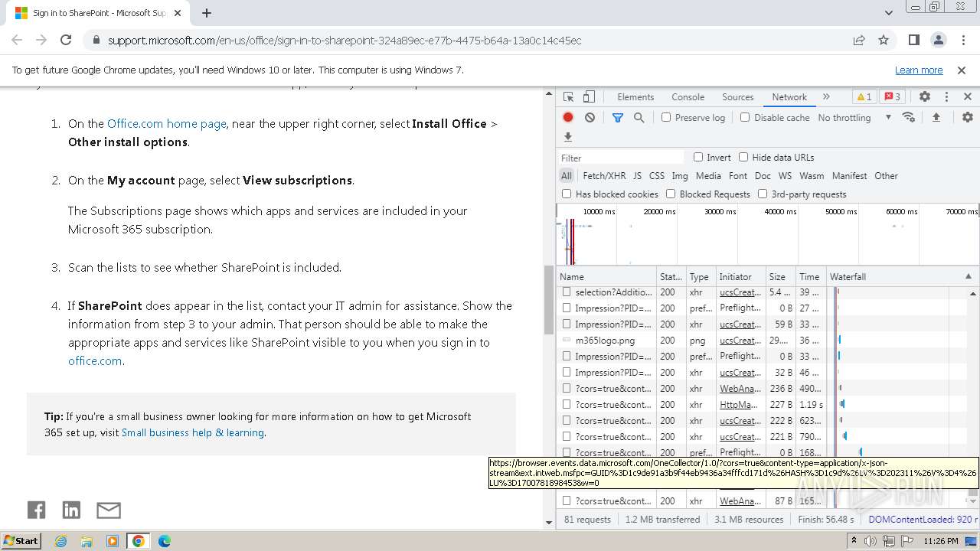Switch to Console tab
The image size is (980, 551).
[688, 97]
